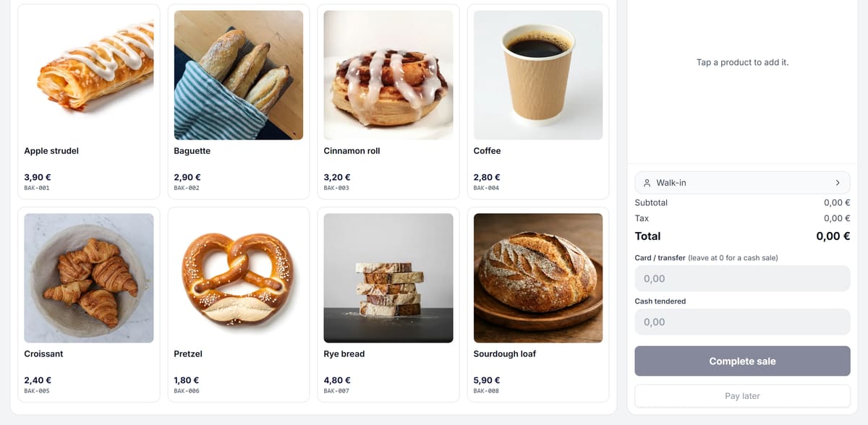Click the Rye bread 4,80 € price

coord(337,380)
